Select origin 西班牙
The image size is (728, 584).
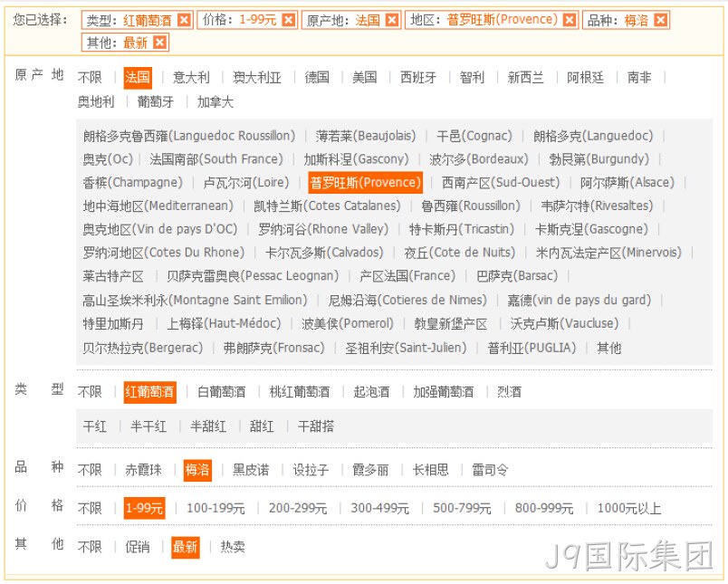(418, 78)
